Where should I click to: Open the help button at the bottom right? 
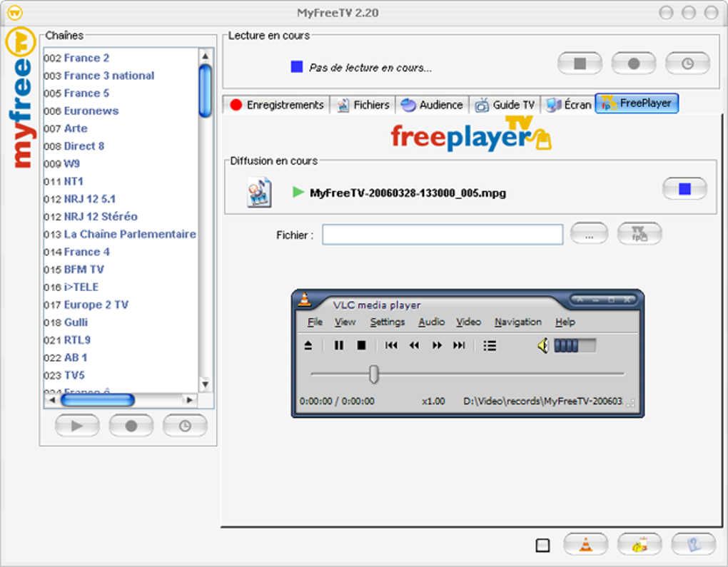click(694, 543)
